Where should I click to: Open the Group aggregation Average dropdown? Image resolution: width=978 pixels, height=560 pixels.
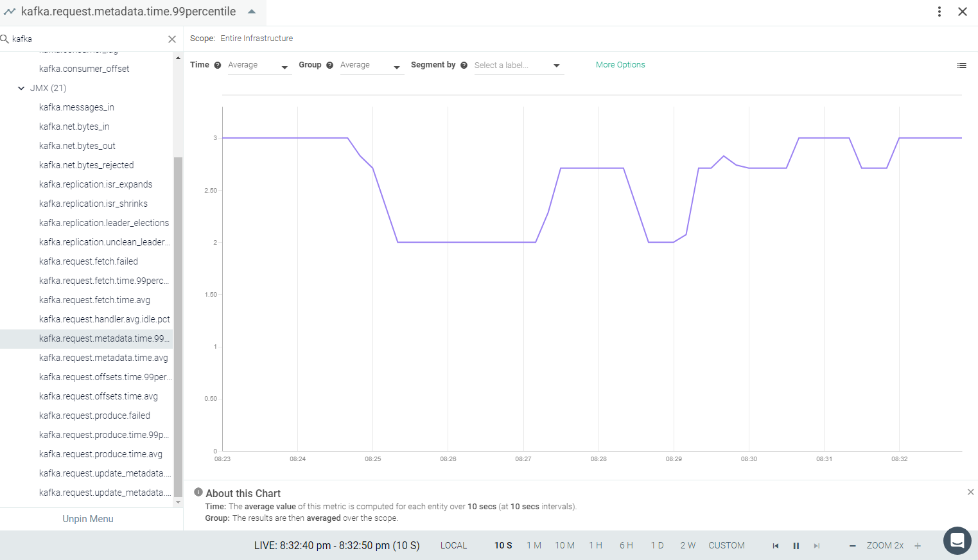[372, 66]
